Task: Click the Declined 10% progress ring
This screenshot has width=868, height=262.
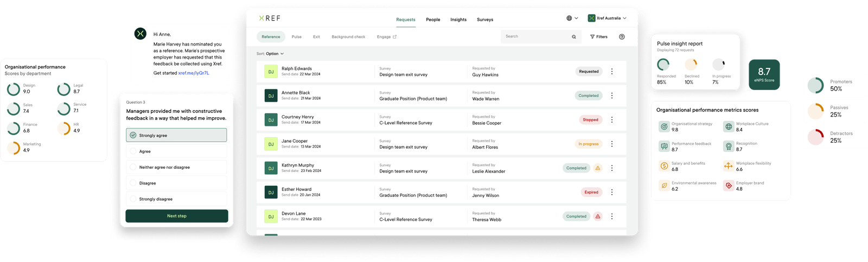Action: 691,65
